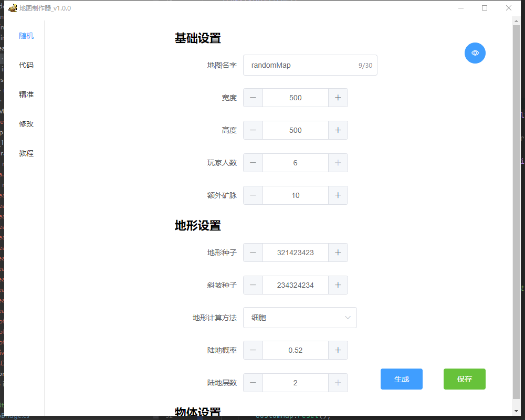Expand the map name field suggestions
The image size is (525, 420).
point(310,65)
